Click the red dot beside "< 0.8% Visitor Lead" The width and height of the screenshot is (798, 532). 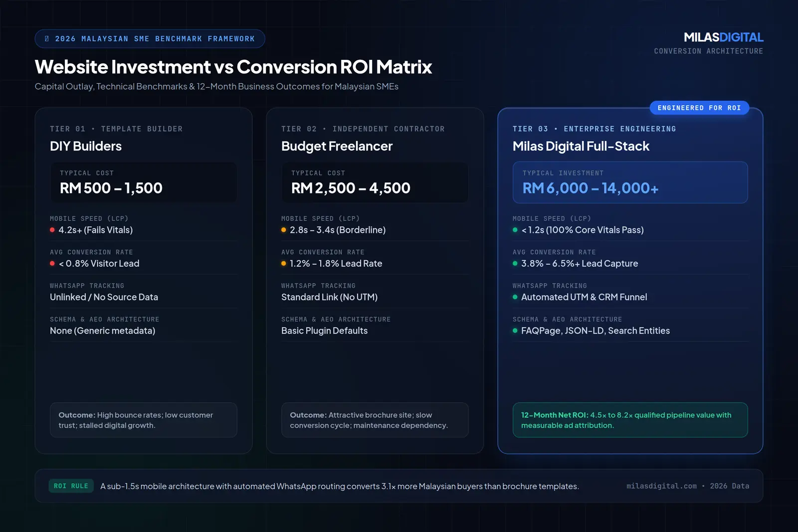click(x=52, y=263)
